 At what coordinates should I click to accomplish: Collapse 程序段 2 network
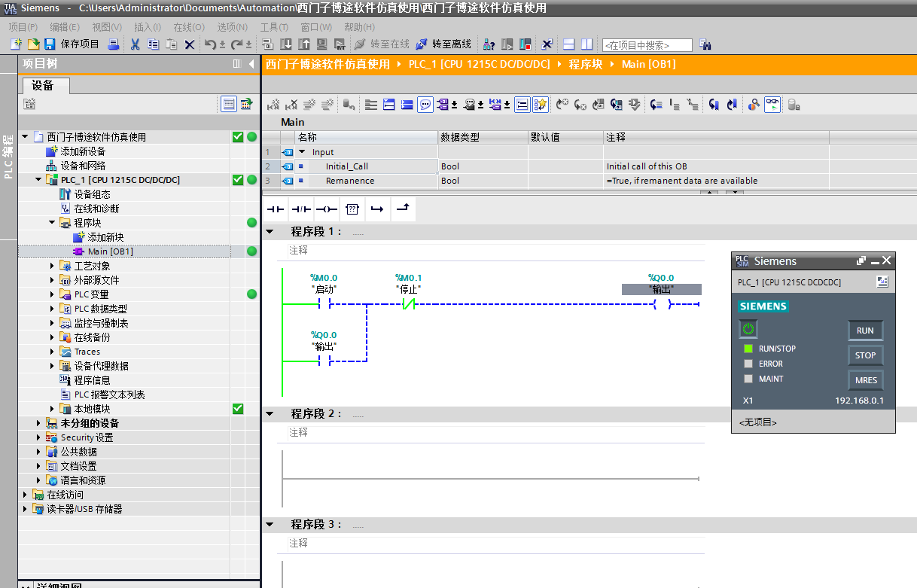tap(270, 414)
